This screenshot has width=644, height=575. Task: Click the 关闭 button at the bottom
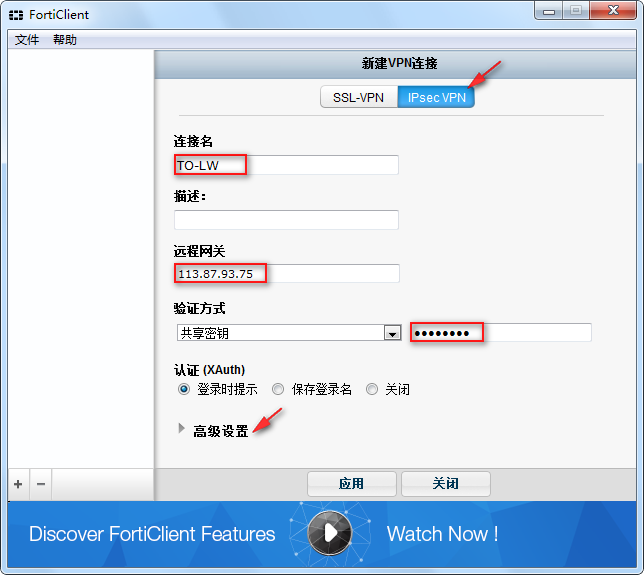pos(446,484)
